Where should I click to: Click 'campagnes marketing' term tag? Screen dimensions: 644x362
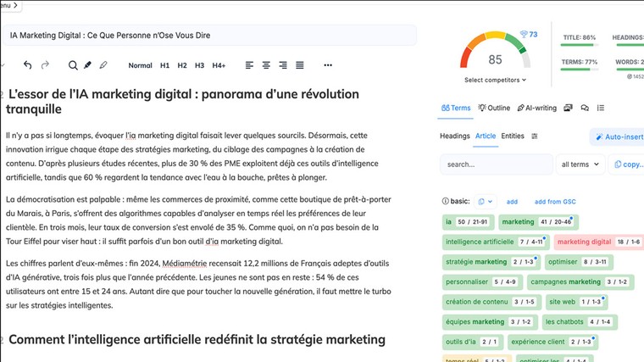[x=580, y=281]
